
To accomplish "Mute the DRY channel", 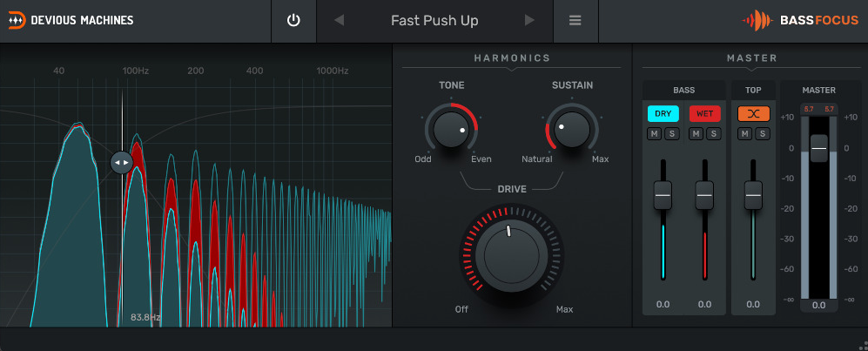I will click(655, 133).
